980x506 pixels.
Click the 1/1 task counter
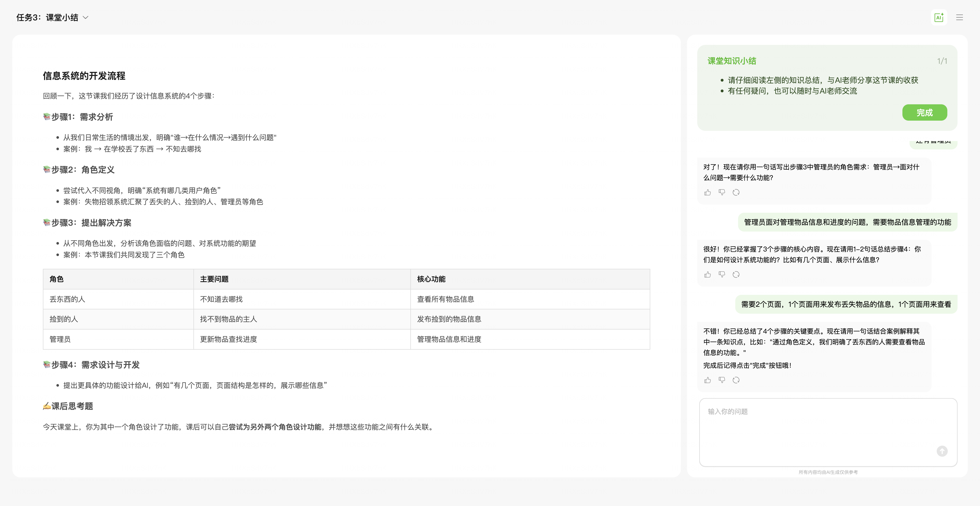tap(942, 61)
